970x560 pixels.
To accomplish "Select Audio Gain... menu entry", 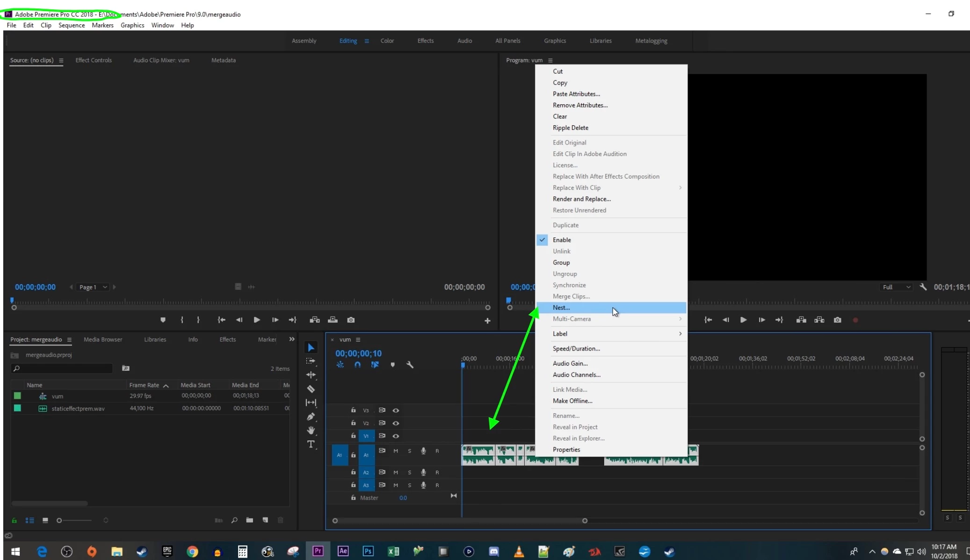I will coord(570,364).
